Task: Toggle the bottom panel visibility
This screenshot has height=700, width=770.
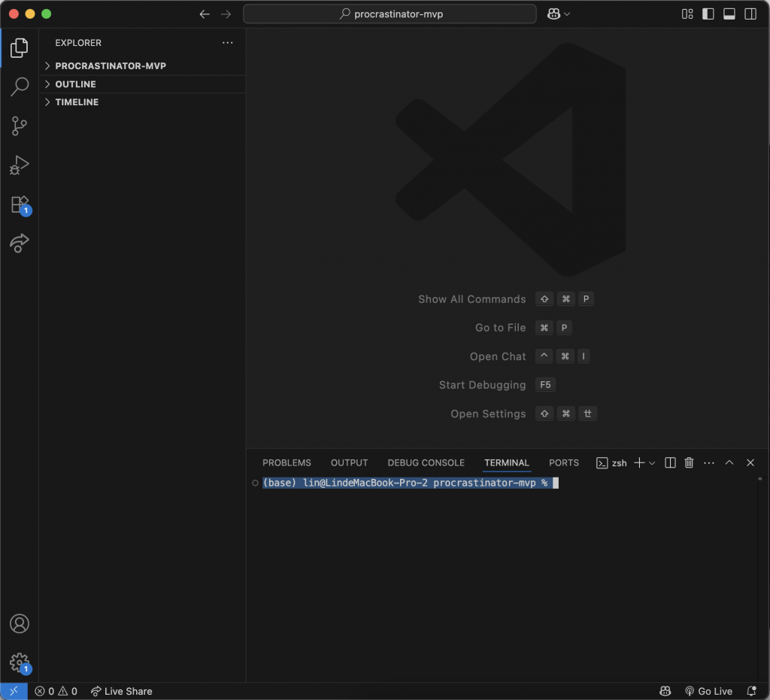Action: pyautogui.click(x=729, y=14)
